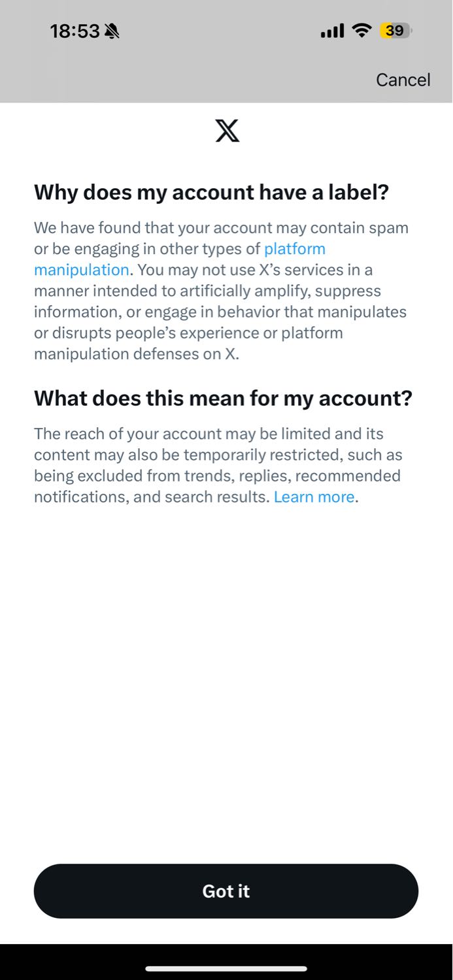
Task: Tap the sentence mentioning "X's services"
Action: (221, 312)
